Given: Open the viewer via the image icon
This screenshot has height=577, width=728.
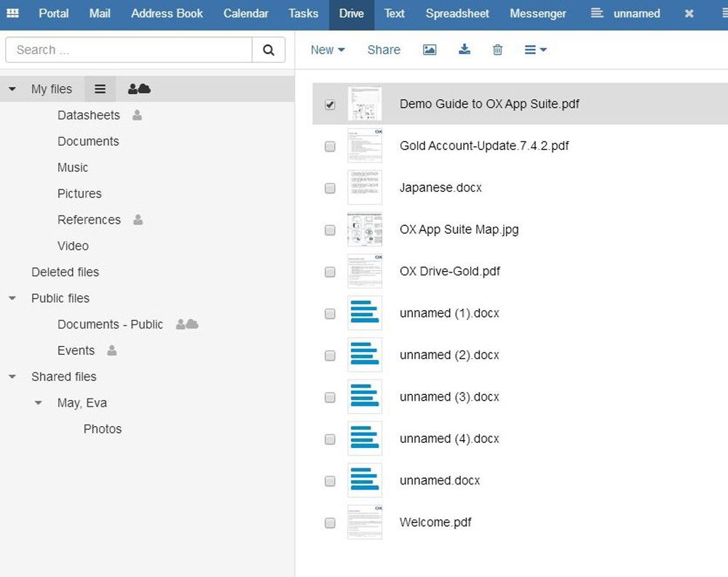Looking at the screenshot, I should point(430,50).
